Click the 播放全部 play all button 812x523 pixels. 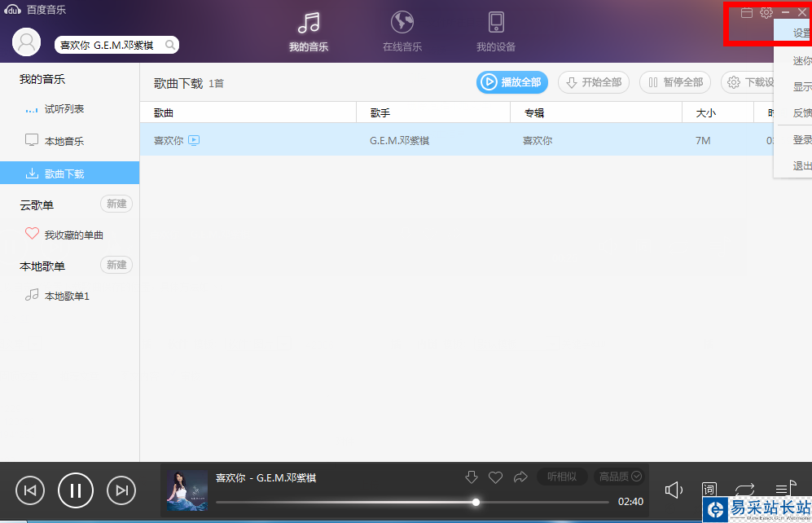[512, 82]
